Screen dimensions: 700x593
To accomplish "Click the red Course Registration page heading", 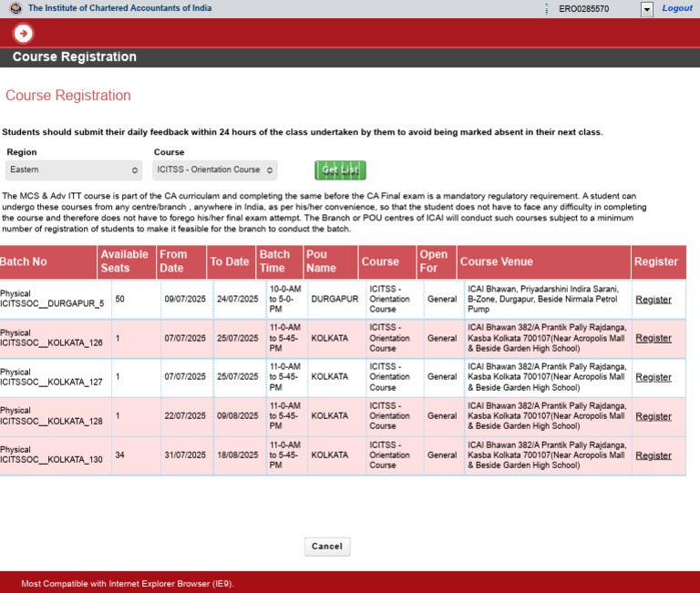I will click(x=67, y=95).
